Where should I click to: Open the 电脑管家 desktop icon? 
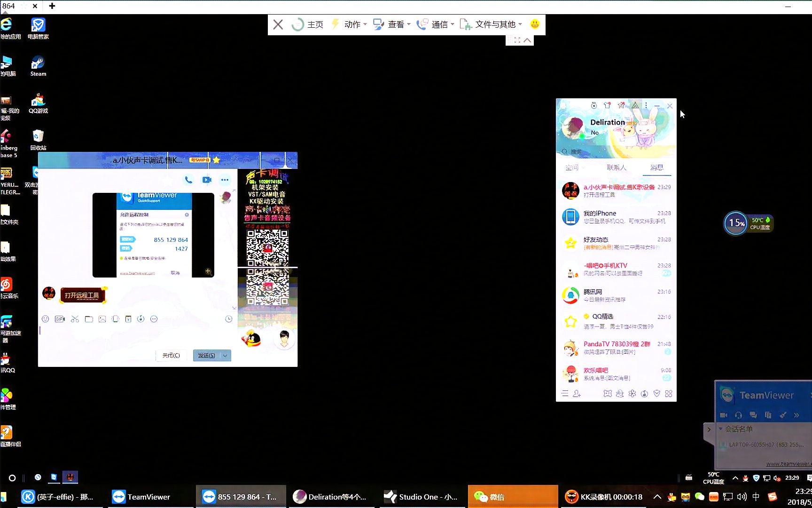[38, 28]
